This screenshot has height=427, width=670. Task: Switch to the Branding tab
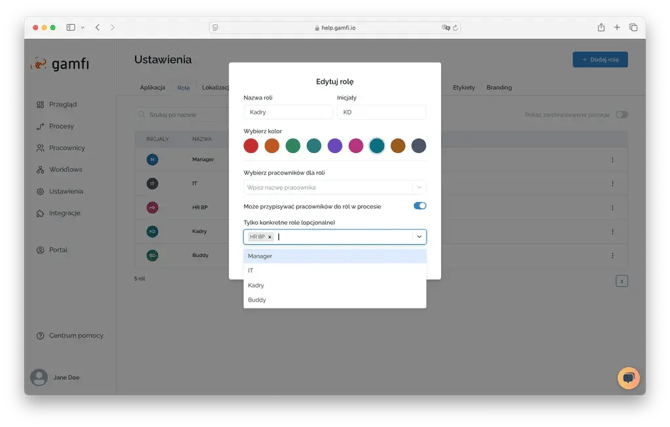[499, 88]
